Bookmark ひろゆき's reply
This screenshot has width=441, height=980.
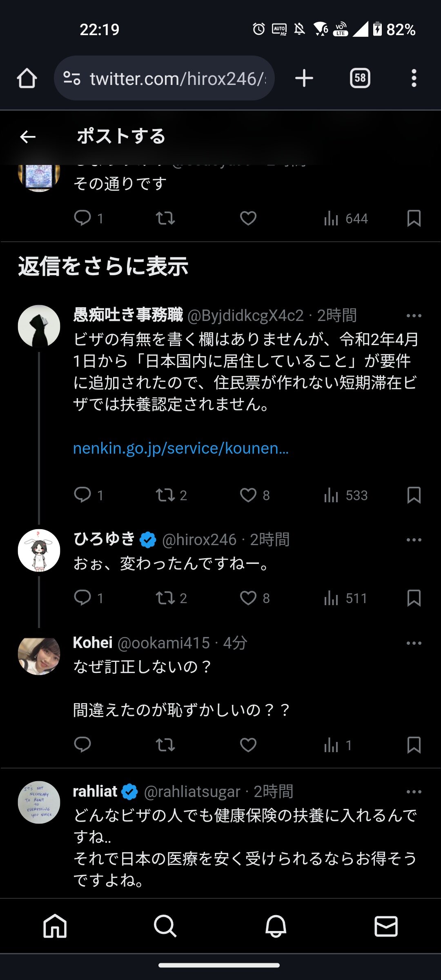click(414, 598)
